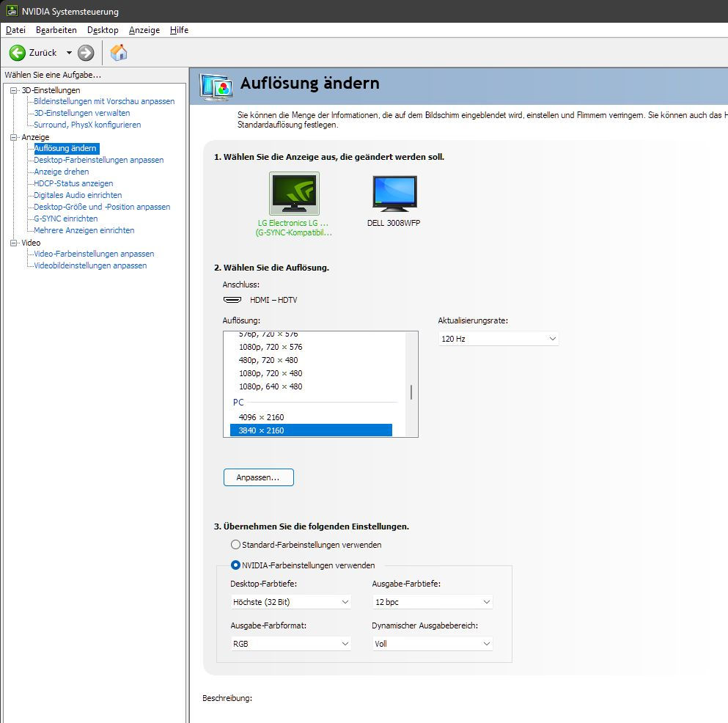Click the PC group header in resolution list

pyautogui.click(x=238, y=403)
